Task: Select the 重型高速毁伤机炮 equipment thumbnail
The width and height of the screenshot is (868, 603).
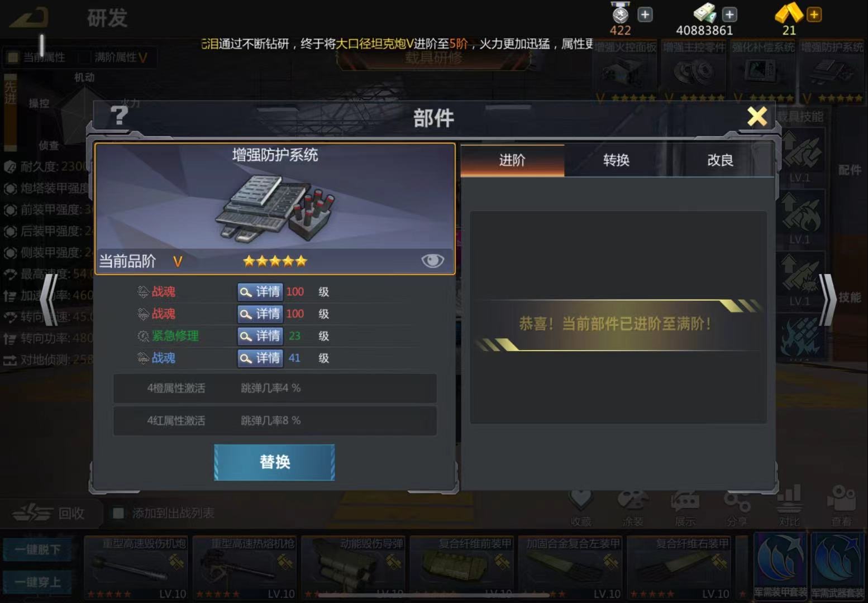Action: [x=136, y=567]
